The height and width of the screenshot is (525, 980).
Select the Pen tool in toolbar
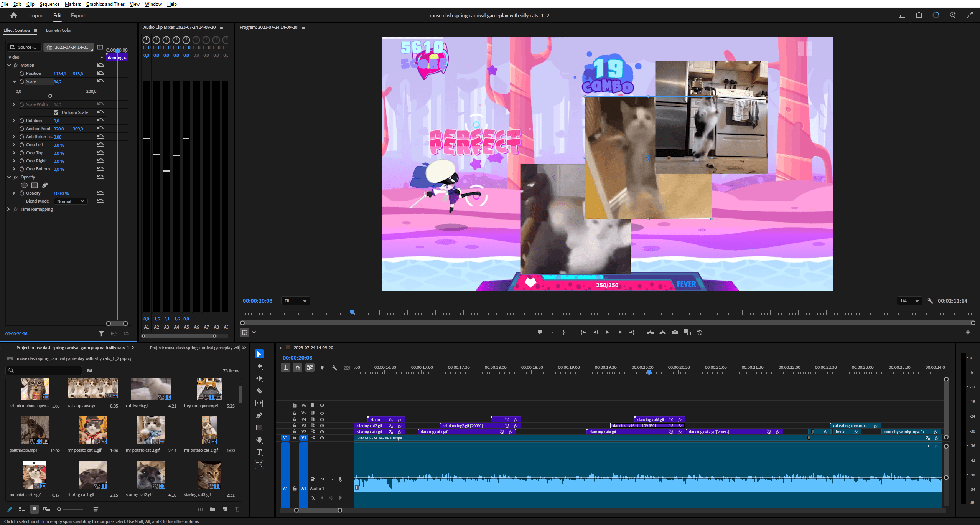259,415
